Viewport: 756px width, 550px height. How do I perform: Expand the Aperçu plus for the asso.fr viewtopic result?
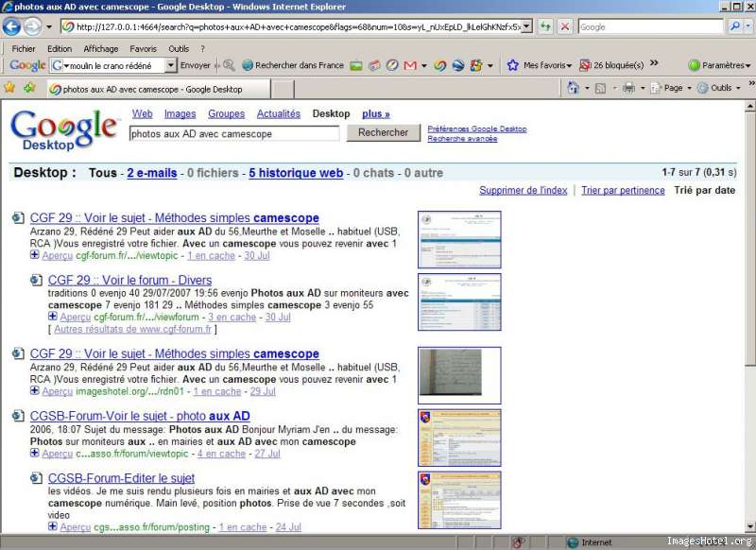pos(35,453)
